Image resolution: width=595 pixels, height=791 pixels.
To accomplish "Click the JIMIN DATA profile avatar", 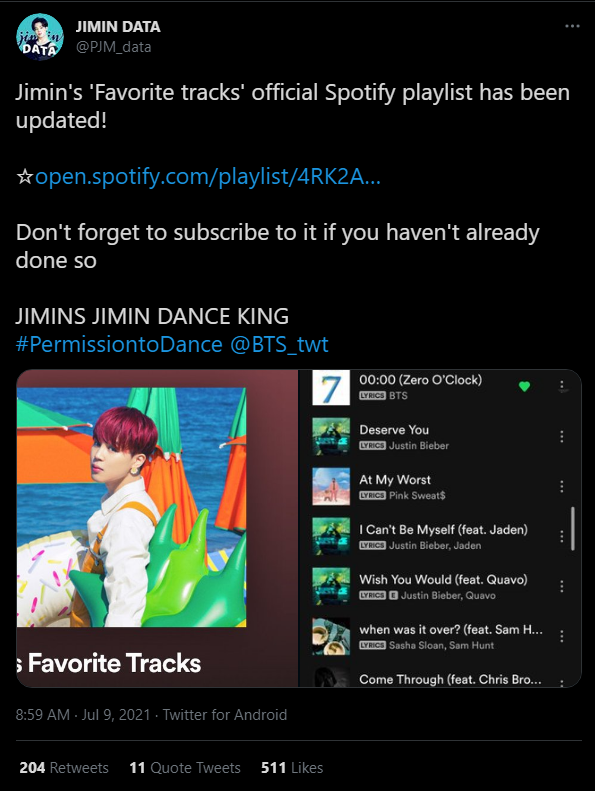I will [40, 37].
